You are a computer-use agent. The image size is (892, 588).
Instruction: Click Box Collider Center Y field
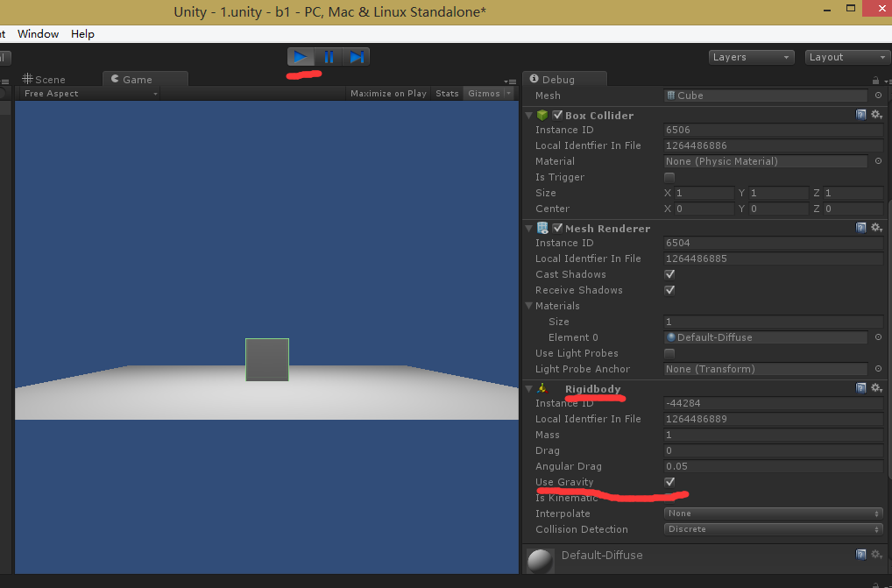778,209
